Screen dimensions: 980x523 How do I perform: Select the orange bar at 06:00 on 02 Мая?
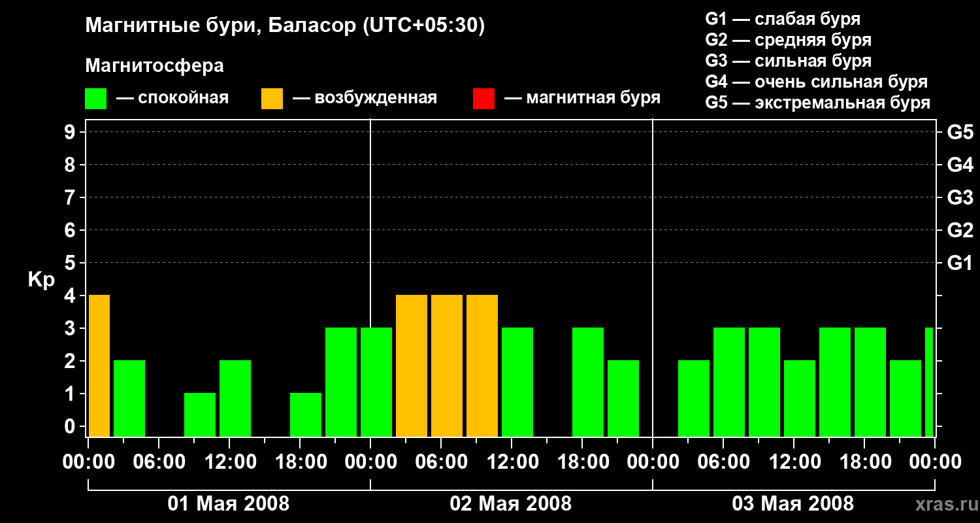447,365
